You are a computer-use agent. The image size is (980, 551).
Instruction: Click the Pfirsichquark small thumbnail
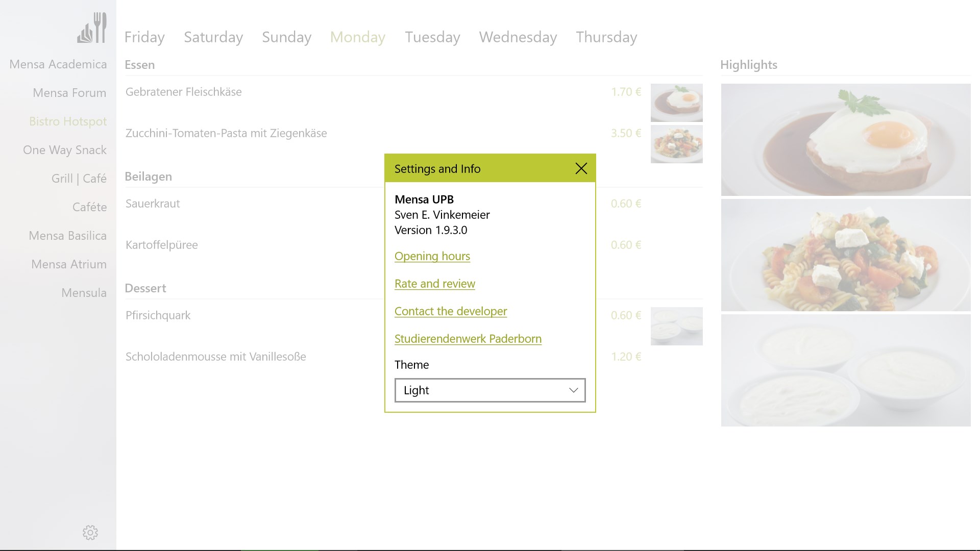click(676, 326)
